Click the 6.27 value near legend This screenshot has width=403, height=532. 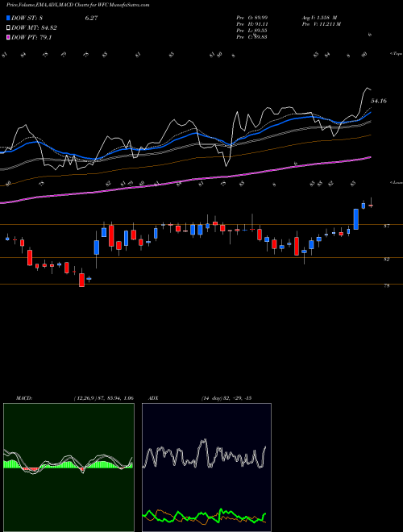92,18
